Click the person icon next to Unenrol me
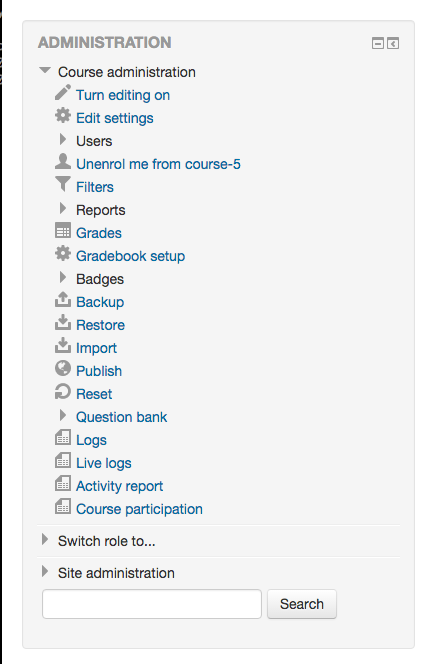The height and width of the screenshot is (664, 433). pos(63,161)
